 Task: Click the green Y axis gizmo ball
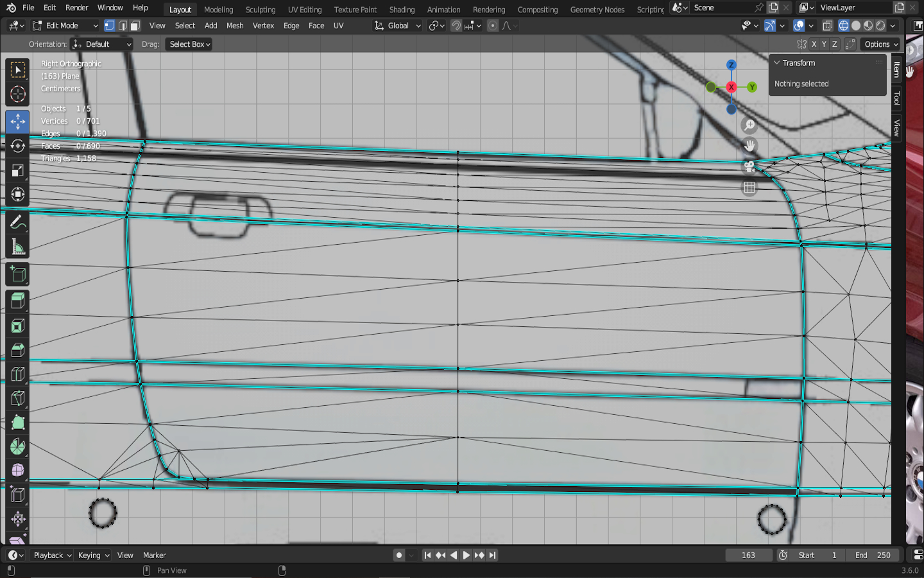pos(752,87)
